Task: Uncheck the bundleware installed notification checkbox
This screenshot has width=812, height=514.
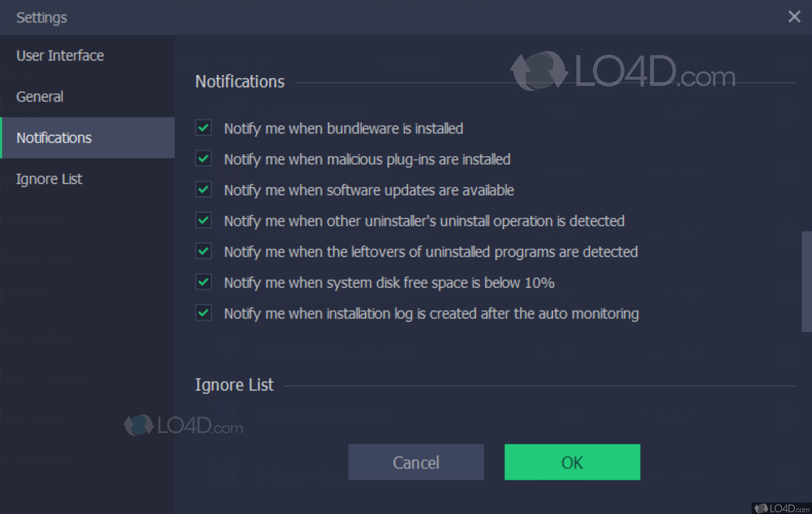Action: coord(204,128)
